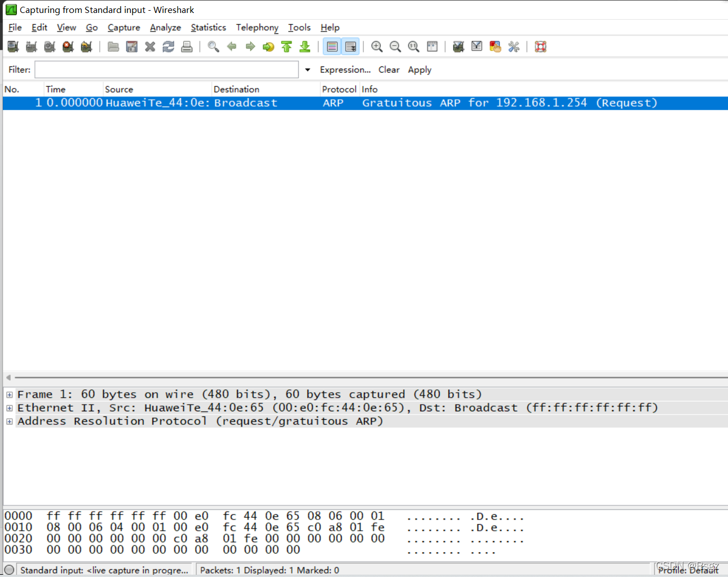This screenshot has width=728, height=577.
Task: Sort packets by Source column header
Action: [158, 89]
